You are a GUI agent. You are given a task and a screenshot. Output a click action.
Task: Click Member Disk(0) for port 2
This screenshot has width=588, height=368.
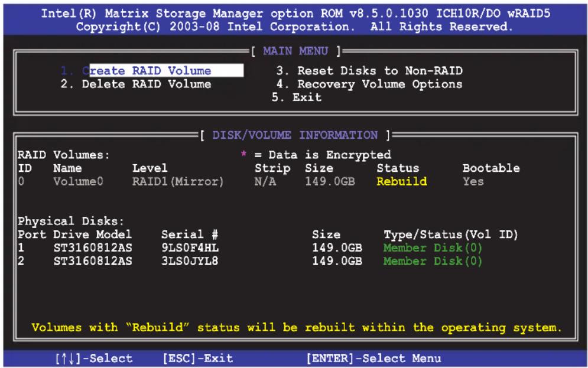(433, 261)
